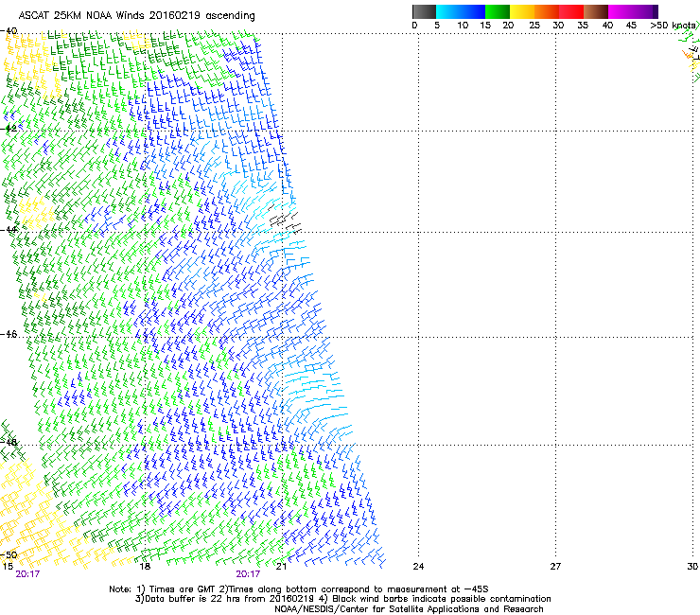The image size is (700, 615).
Task: Click the "25" label under the color bar
Action: (534, 26)
